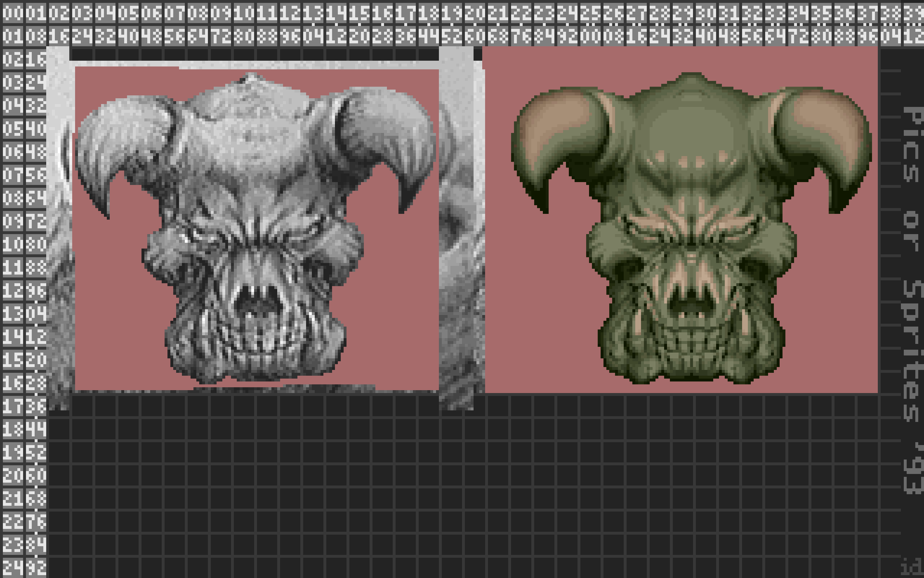Click column index 30 in top ruler

[x=706, y=13]
